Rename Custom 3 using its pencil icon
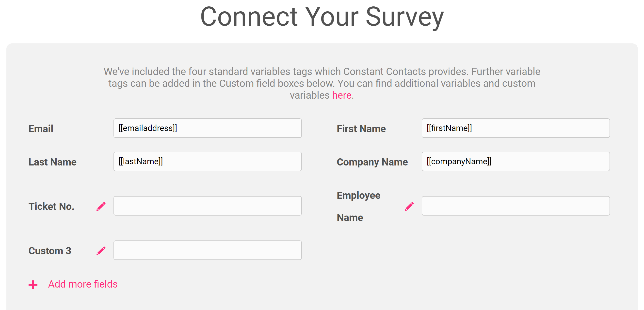This screenshot has width=644, height=310. tap(101, 251)
